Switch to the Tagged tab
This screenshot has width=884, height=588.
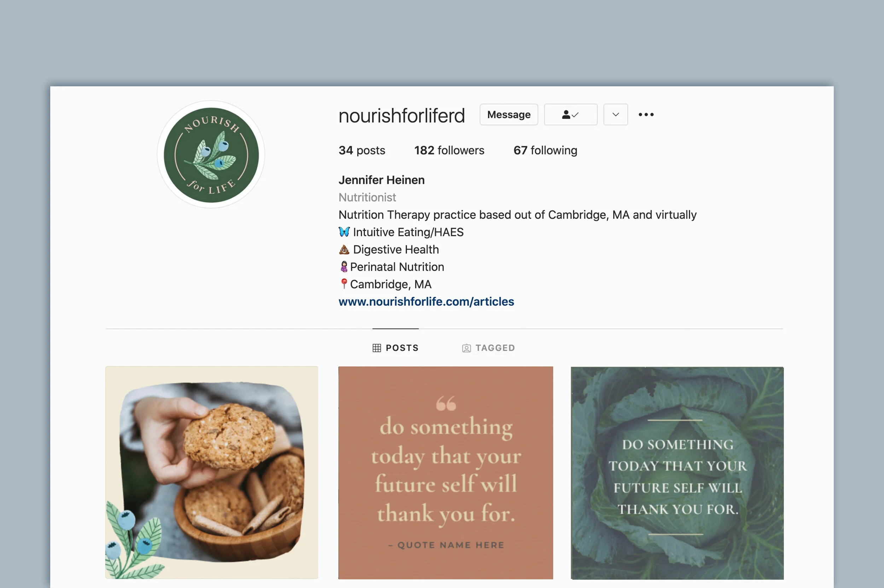pyautogui.click(x=488, y=348)
